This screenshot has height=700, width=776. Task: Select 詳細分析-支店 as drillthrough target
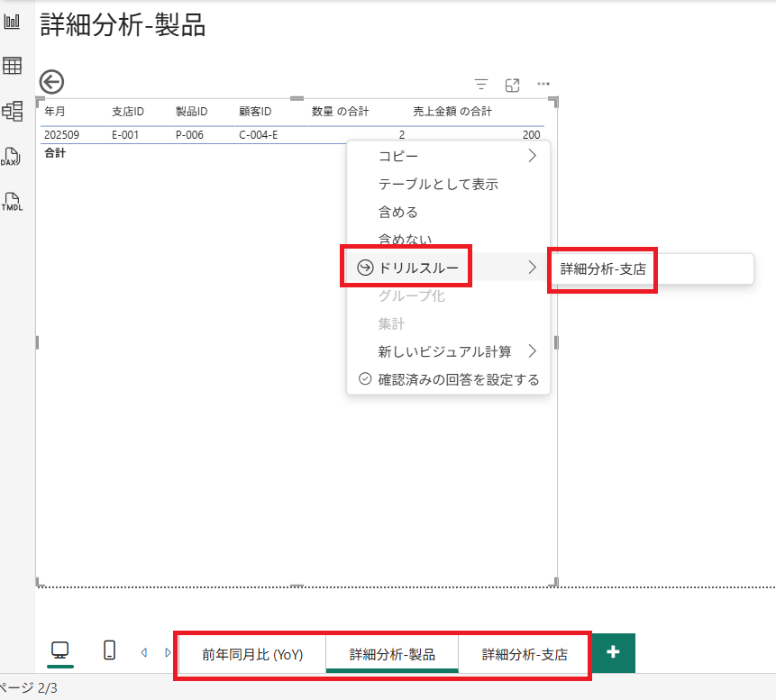[x=602, y=268]
